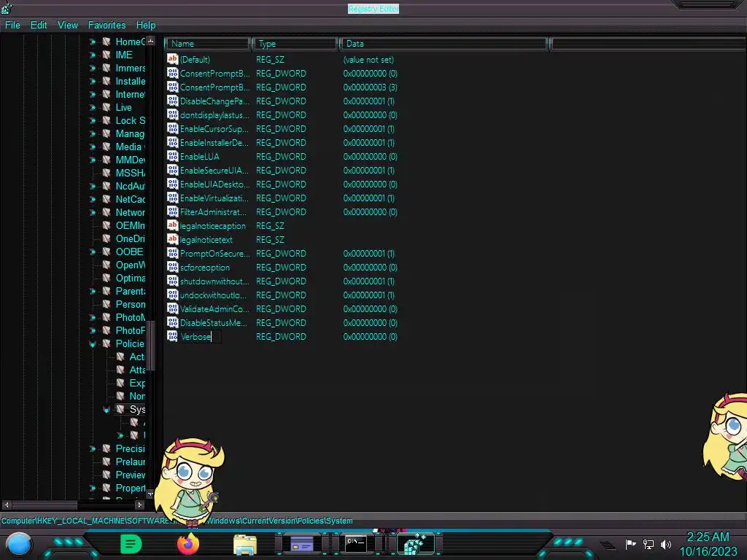Image resolution: width=747 pixels, height=560 pixels.
Task: Select the Media key in tree
Action: pyautogui.click(x=129, y=147)
